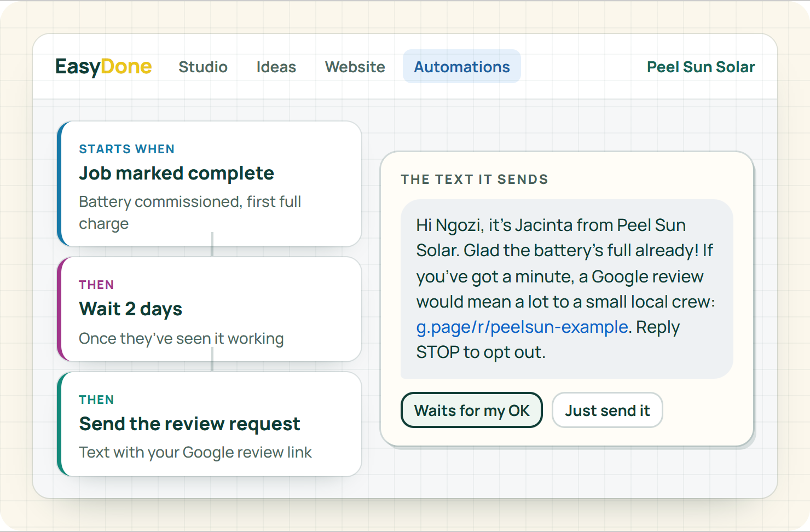
Task: Click the Battery commissioned, first full charge text
Action: click(190, 212)
